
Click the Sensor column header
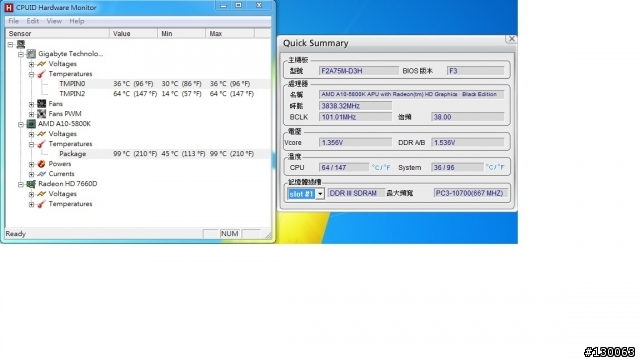point(57,33)
